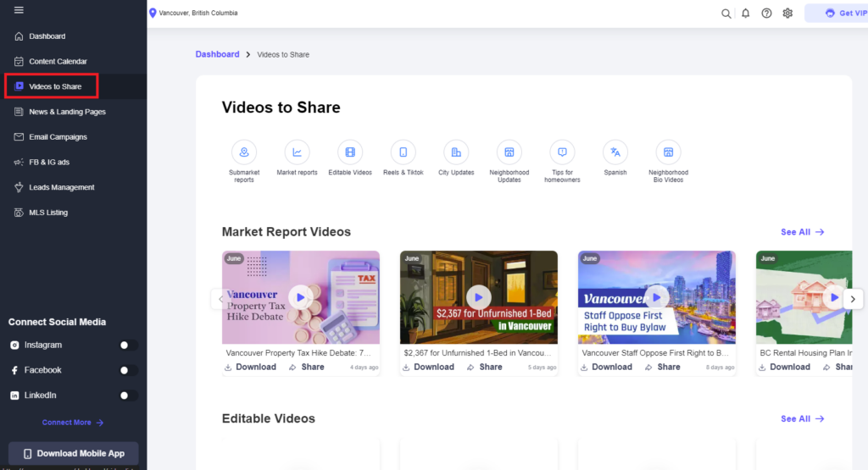Select the Tips for homeowners category icon
The height and width of the screenshot is (470, 868).
[x=562, y=152]
